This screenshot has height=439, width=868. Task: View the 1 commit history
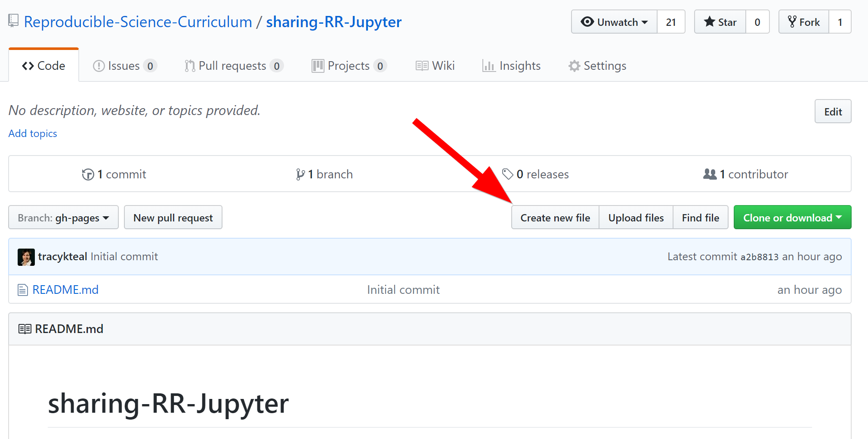[x=114, y=174]
